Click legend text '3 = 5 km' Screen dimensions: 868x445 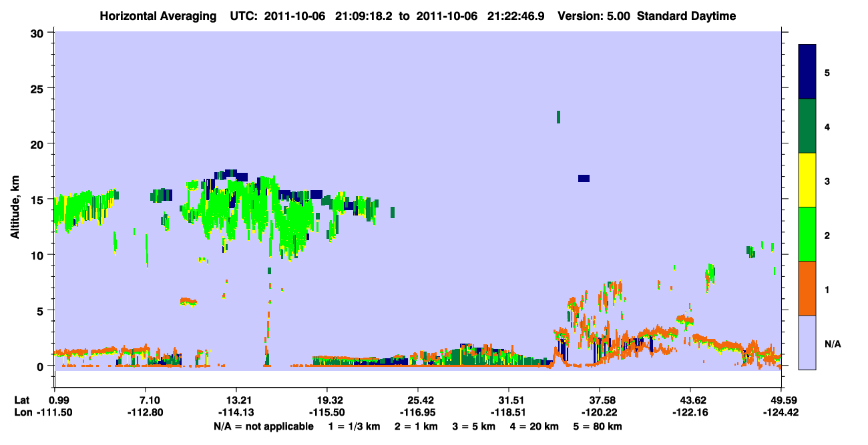475,426
